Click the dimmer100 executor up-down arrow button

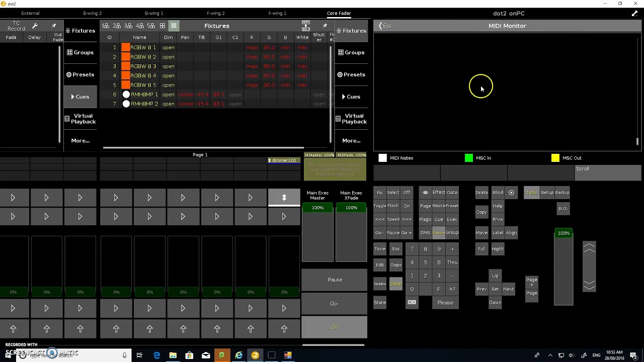[284, 198]
